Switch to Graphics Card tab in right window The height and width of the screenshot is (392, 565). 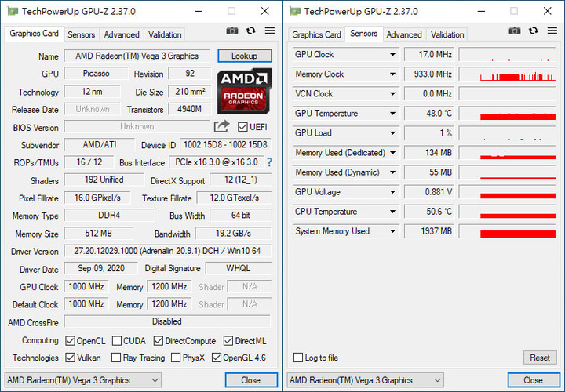point(316,35)
